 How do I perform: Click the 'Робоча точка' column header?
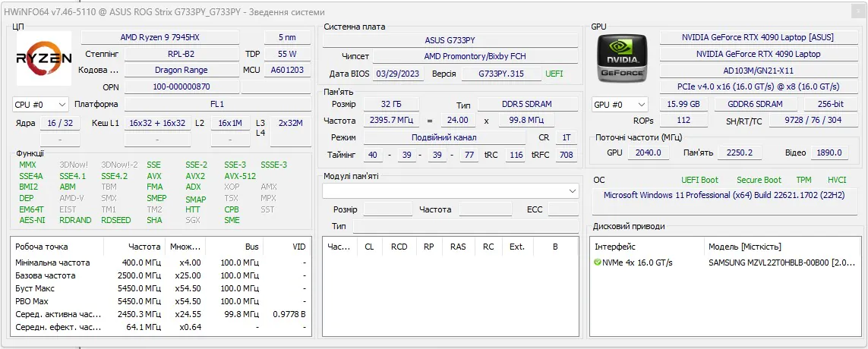[x=57, y=247]
